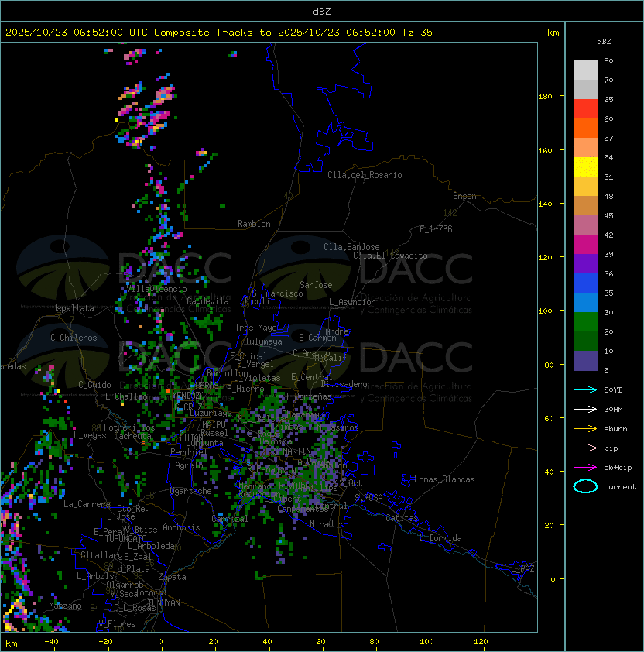The width and height of the screenshot is (644, 652).
Task: Click the '50YD' legend label
Action: [613, 389]
